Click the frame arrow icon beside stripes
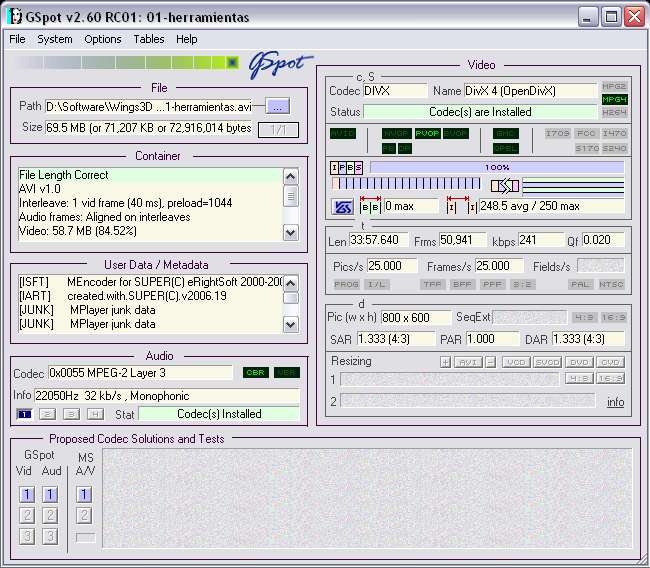Image resolution: width=650 pixels, height=568 pixels. [504, 186]
